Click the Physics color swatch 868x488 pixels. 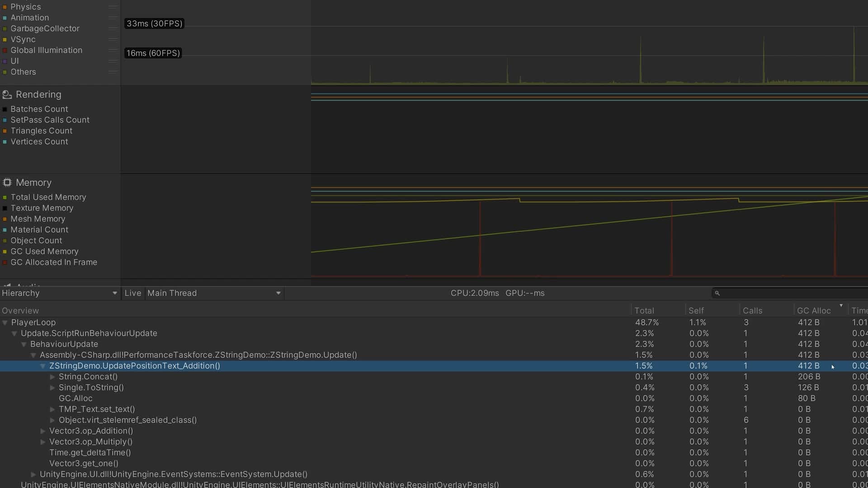pyautogui.click(x=5, y=7)
